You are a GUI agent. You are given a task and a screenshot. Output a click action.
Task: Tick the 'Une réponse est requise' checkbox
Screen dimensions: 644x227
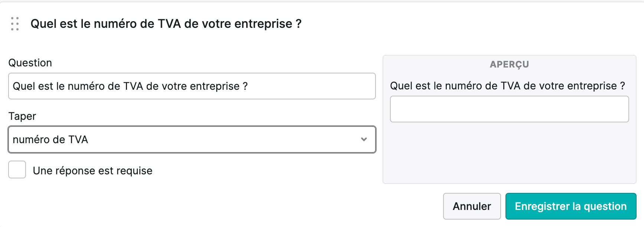(17, 170)
